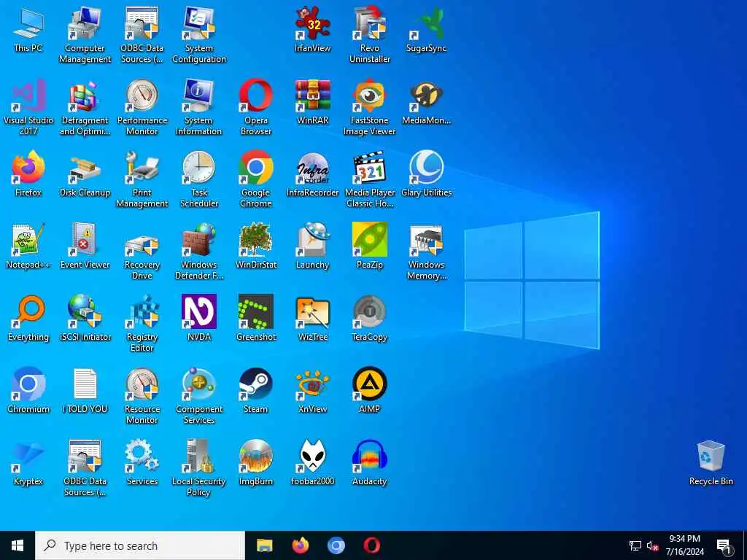Screen dimensions: 747x560
Task: Click Windows Defender Firewall shortcut
Action: point(199,252)
